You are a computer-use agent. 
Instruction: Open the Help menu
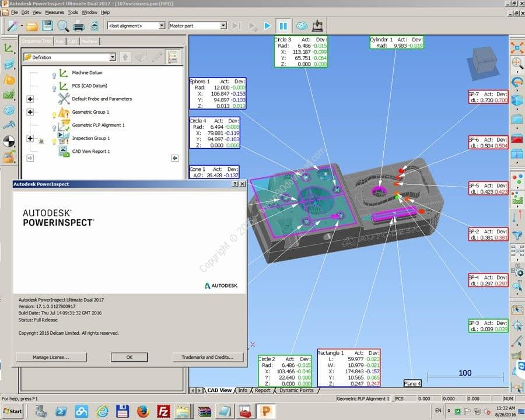105,12
